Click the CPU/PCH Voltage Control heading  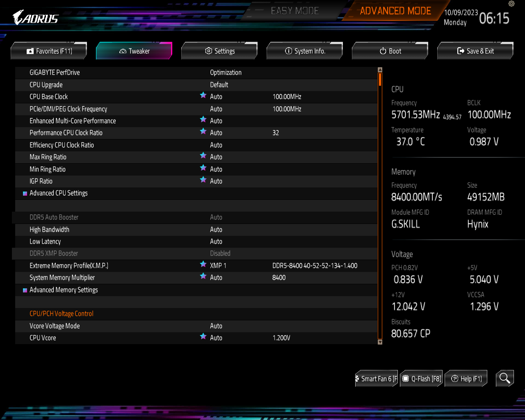62,314
